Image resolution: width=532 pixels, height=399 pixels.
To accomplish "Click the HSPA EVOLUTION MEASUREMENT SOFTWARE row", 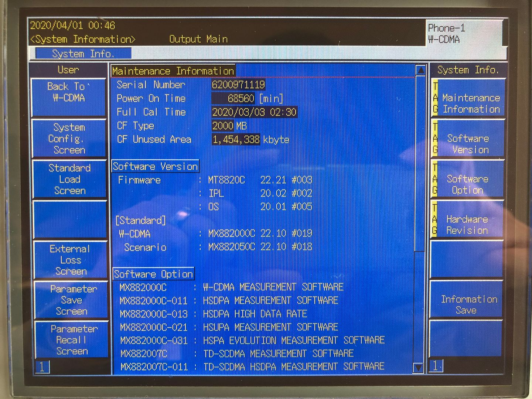I will click(253, 340).
